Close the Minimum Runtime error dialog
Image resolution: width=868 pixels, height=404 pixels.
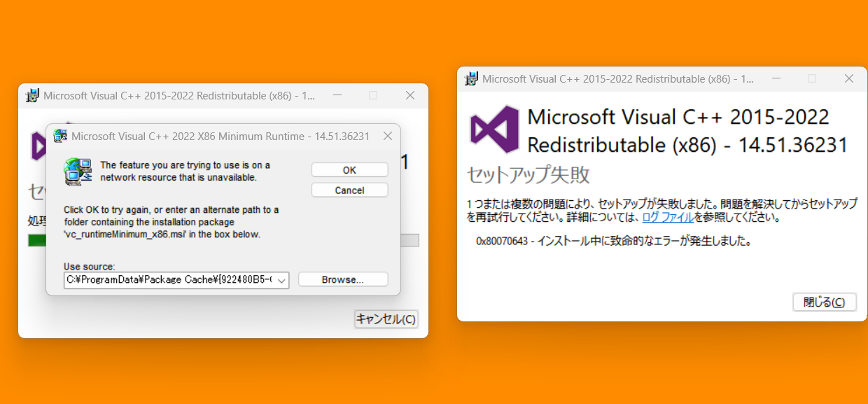point(387,136)
